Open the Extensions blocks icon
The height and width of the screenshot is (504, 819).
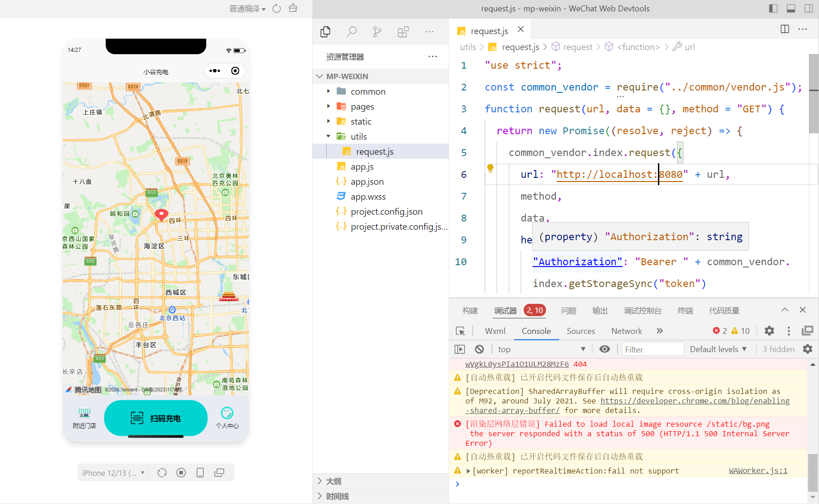click(403, 32)
